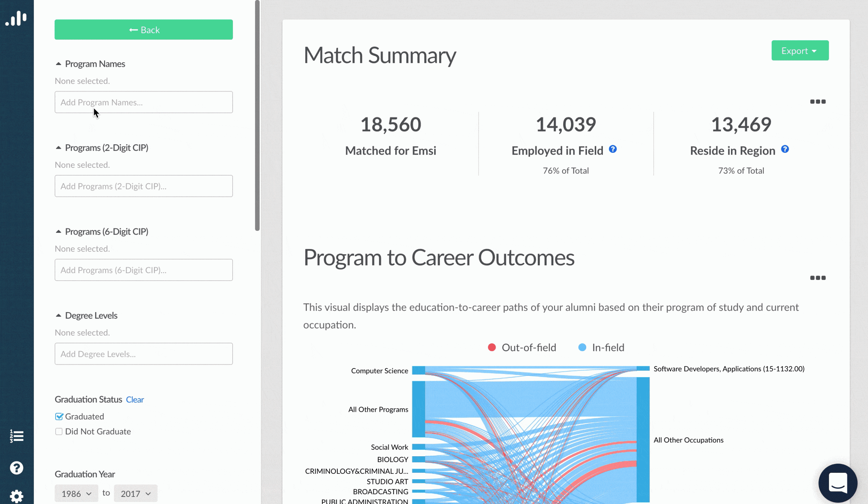Open the numbered list icon in sidebar

tap(17, 436)
